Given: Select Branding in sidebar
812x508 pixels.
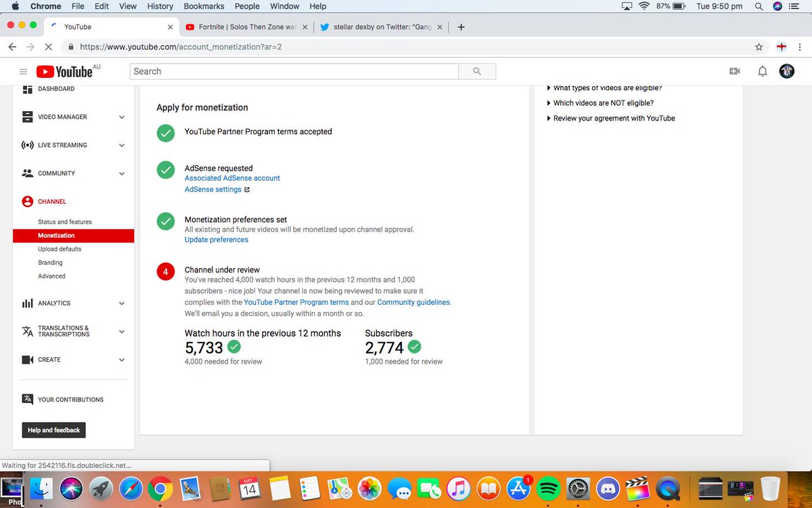Looking at the screenshot, I should coord(50,263).
